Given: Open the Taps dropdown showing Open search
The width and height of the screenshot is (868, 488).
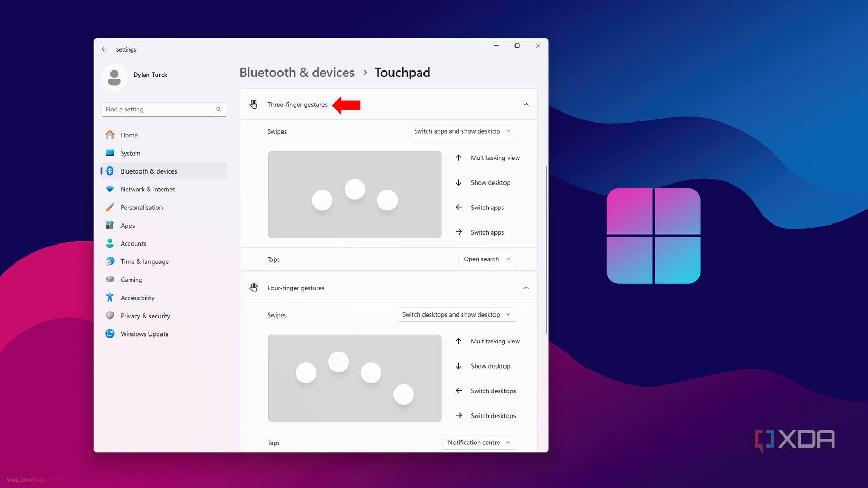Looking at the screenshot, I should coord(487,259).
